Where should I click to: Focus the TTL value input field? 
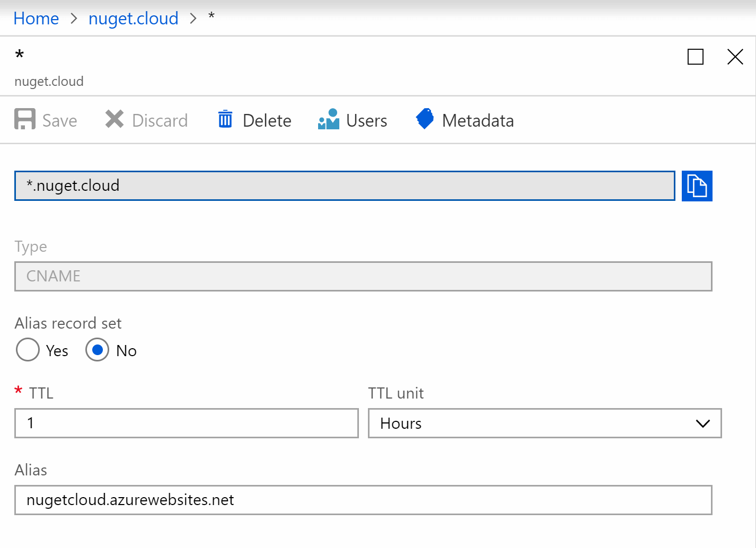(x=187, y=423)
